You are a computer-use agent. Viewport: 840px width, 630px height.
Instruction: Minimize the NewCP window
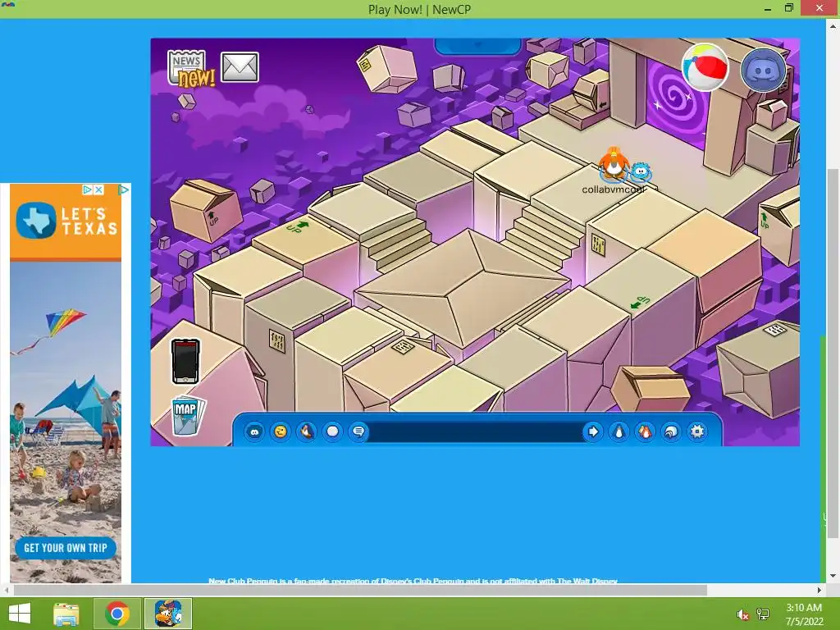click(x=768, y=8)
